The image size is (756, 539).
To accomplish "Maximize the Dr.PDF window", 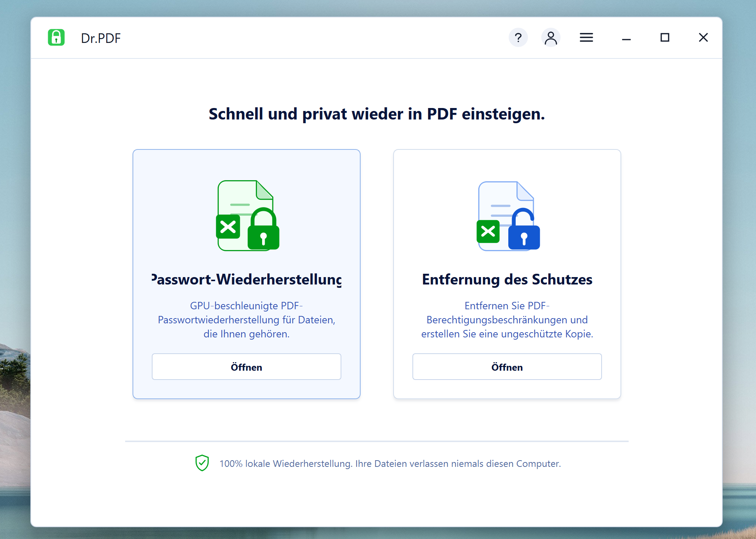I will (665, 37).
